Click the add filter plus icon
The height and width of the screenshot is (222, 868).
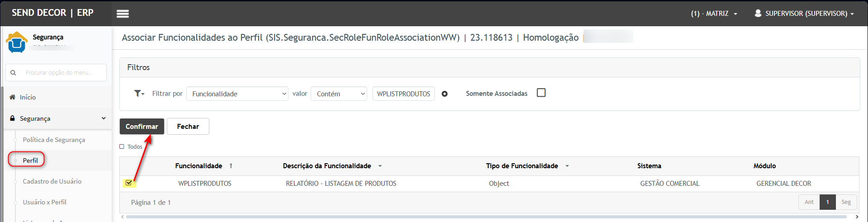444,94
